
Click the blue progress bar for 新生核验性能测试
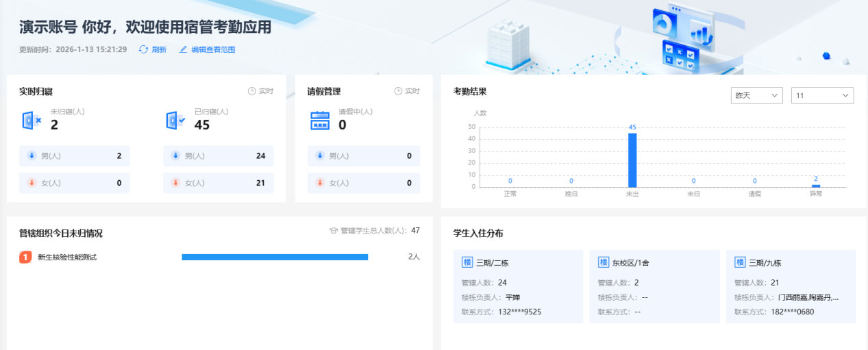tap(275, 257)
